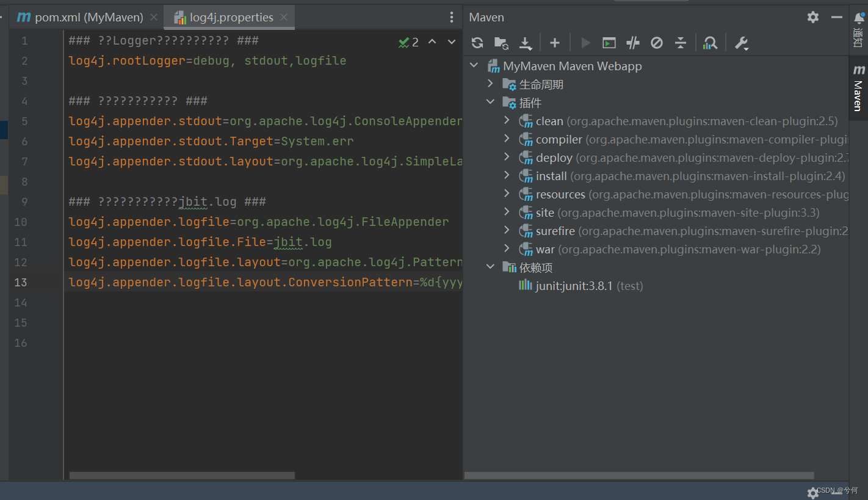Collapse 插件 plugins node
Viewport: 868px width, 500px height.
pyautogui.click(x=490, y=102)
